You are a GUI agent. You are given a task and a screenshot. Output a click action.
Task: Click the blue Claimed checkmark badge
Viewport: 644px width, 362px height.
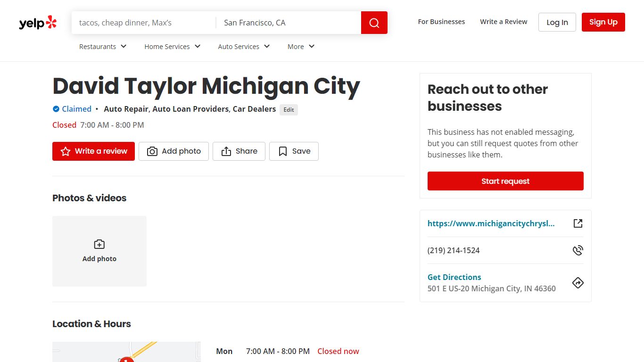[x=56, y=109]
